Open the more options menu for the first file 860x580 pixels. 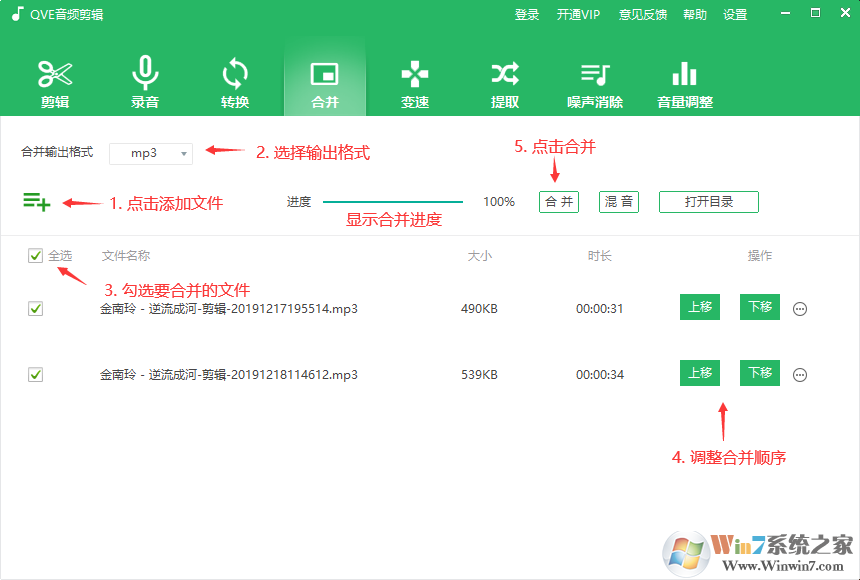(800, 309)
